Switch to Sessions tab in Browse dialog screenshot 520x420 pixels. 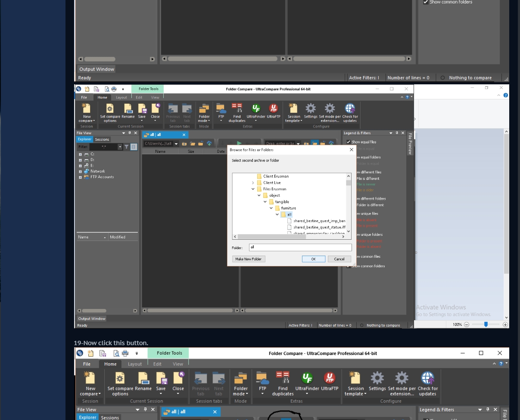click(x=102, y=139)
